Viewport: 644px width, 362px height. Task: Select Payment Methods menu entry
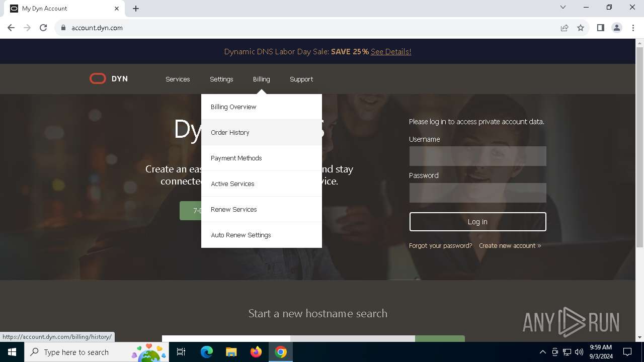(x=262, y=158)
